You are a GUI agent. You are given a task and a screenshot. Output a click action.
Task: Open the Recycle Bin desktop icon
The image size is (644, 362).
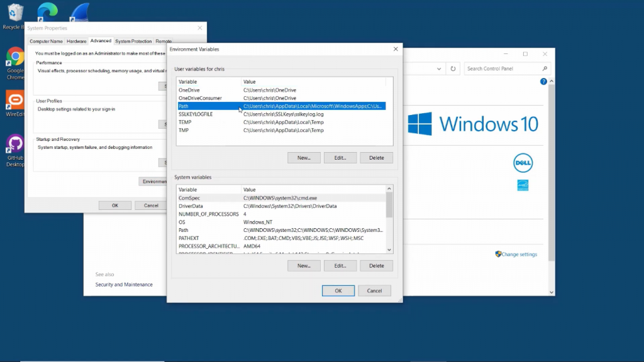[13, 14]
